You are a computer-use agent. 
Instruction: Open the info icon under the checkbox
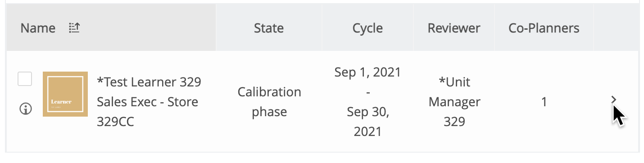25,109
